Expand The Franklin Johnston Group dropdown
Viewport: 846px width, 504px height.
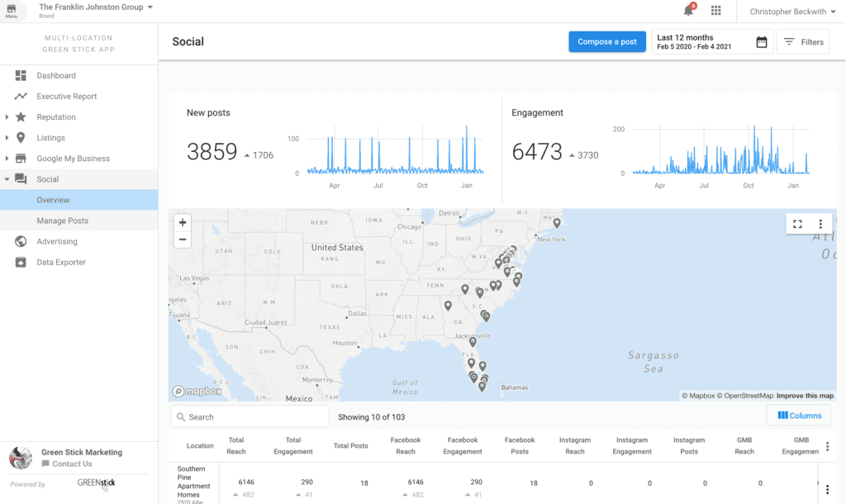150,7
